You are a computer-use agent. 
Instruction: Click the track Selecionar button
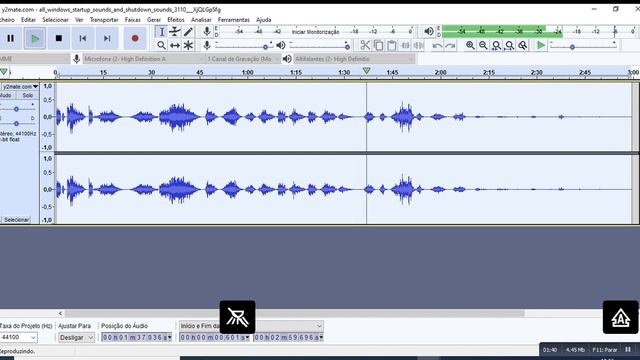tap(16, 220)
